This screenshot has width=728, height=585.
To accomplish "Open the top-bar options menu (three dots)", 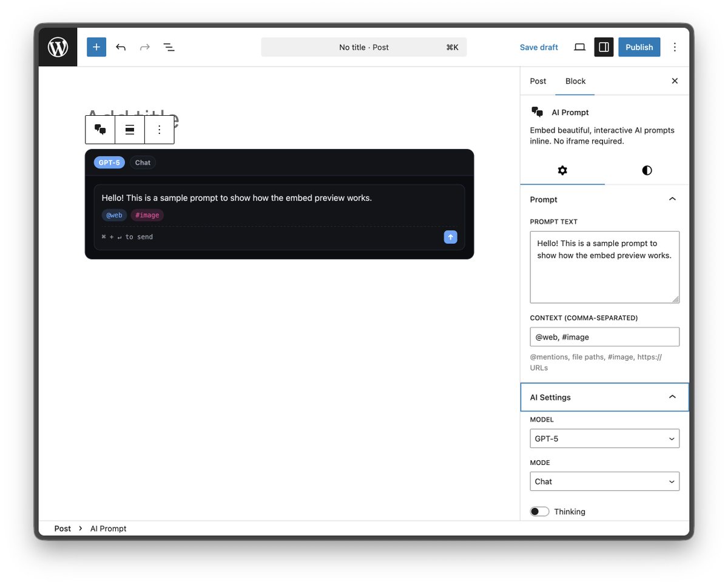I will pyautogui.click(x=675, y=47).
